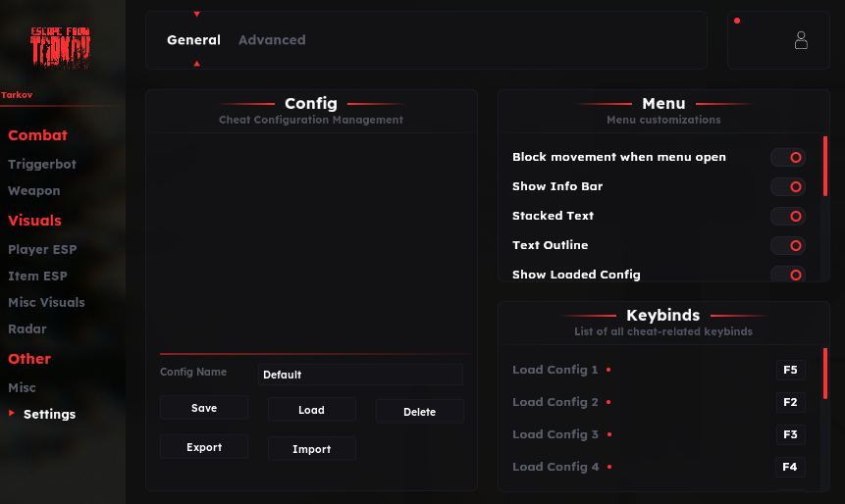The height and width of the screenshot is (504, 845).
Task: Switch to the Advanced tab
Action: (272, 40)
